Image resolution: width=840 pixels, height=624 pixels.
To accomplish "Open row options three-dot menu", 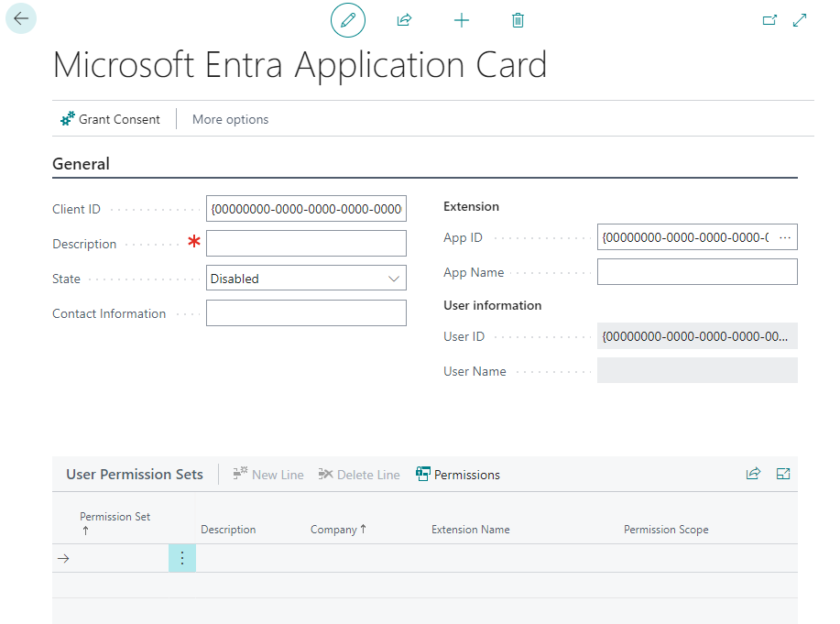I will 181,558.
